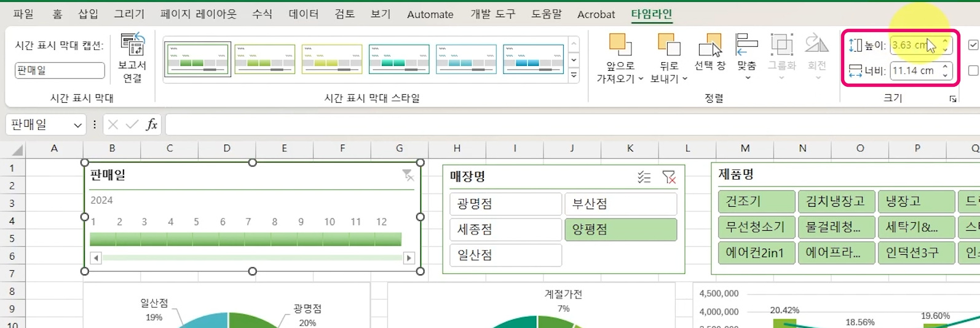The width and height of the screenshot is (980, 328).
Task: Switch to the 개발 도구 tab
Action: [x=493, y=14]
